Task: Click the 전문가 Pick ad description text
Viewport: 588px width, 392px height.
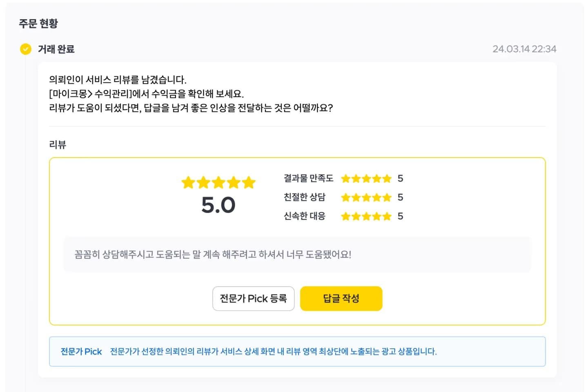Action: [x=274, y=352]
